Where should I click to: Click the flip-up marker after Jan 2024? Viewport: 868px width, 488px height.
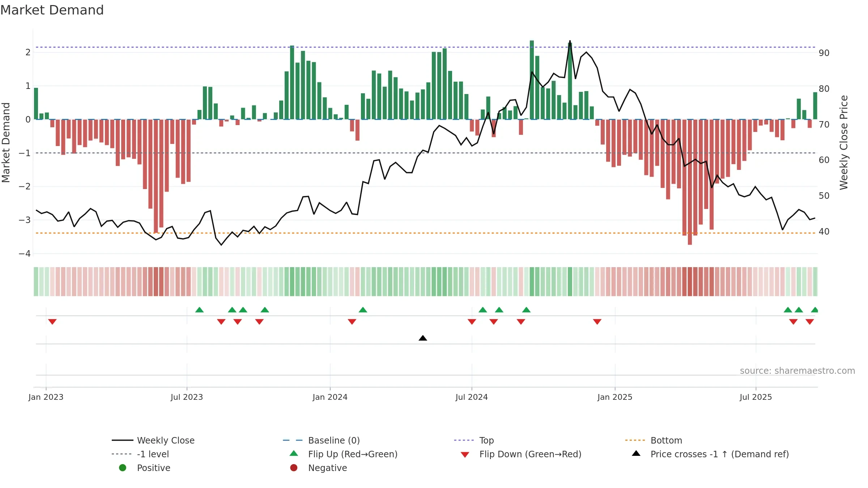[363, 310]
